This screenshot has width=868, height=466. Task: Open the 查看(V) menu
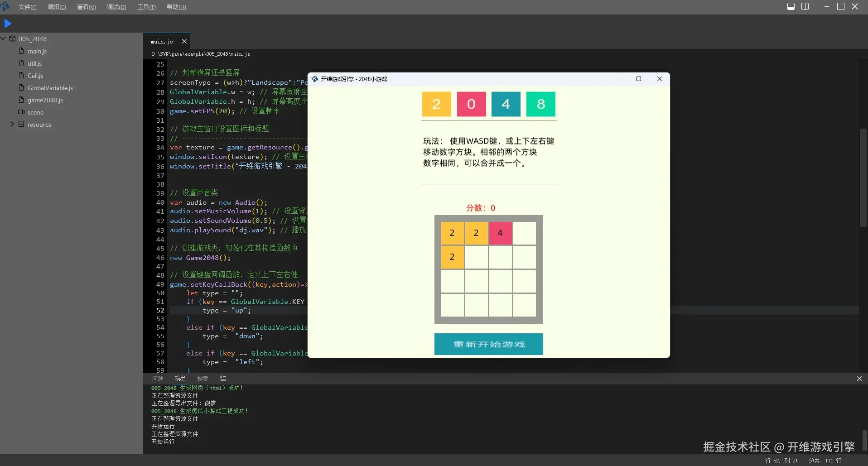coord(86,7)
